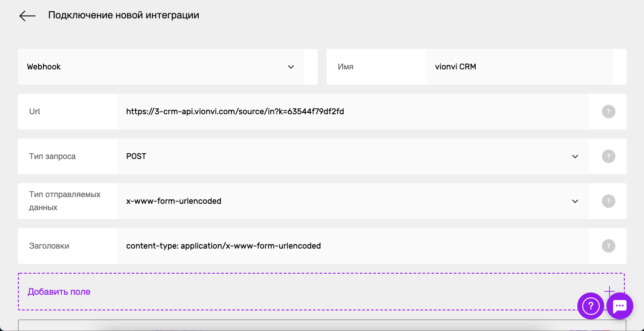Click the Тип отправляемых данных label
The height and width of the screenshot is (331, 644).
pos(65,201)
